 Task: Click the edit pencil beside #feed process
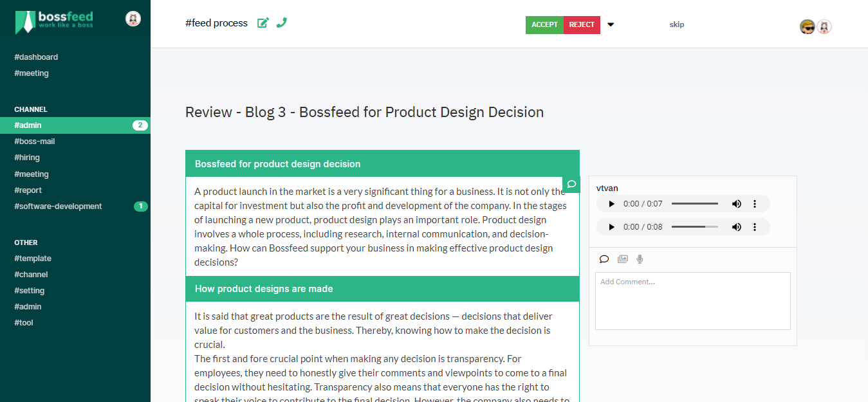(263, 22)
